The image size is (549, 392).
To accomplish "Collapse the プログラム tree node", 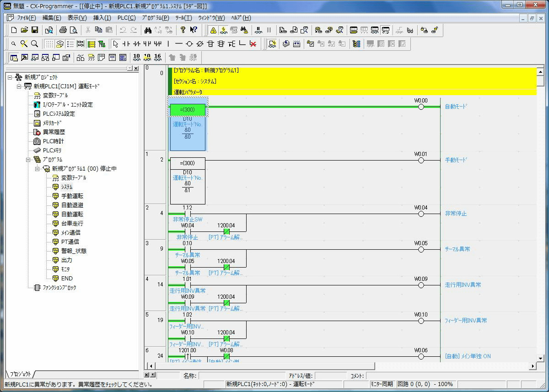I will point(28,160).
